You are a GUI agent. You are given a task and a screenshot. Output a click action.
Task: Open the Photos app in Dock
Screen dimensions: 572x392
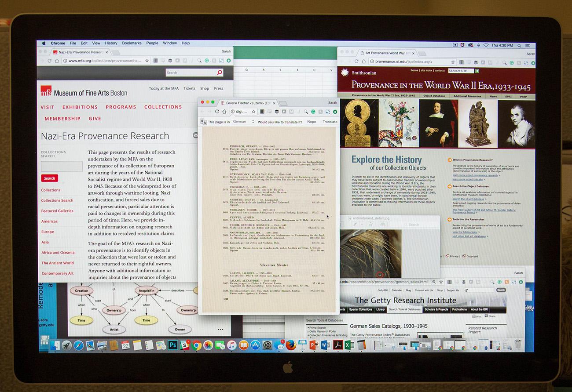coord(208,345)
